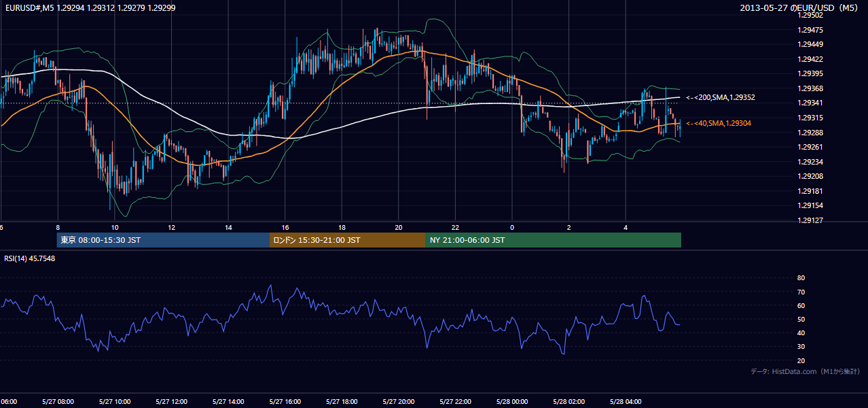Click hour tick 8 under price chart
The image size is (868, 408).
(x=58, y=228)
